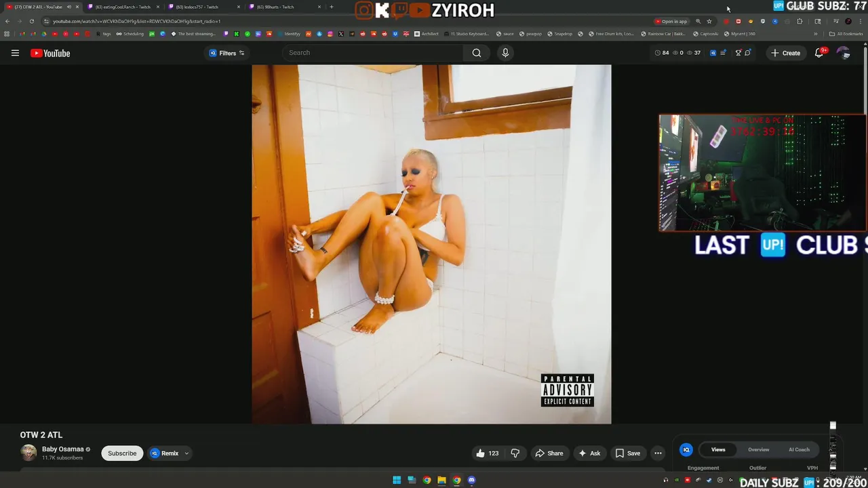The width and height of the screenshot is (868, 488).
Task: Open the vidIQ Filters dropdown
Action: point(226,53)
